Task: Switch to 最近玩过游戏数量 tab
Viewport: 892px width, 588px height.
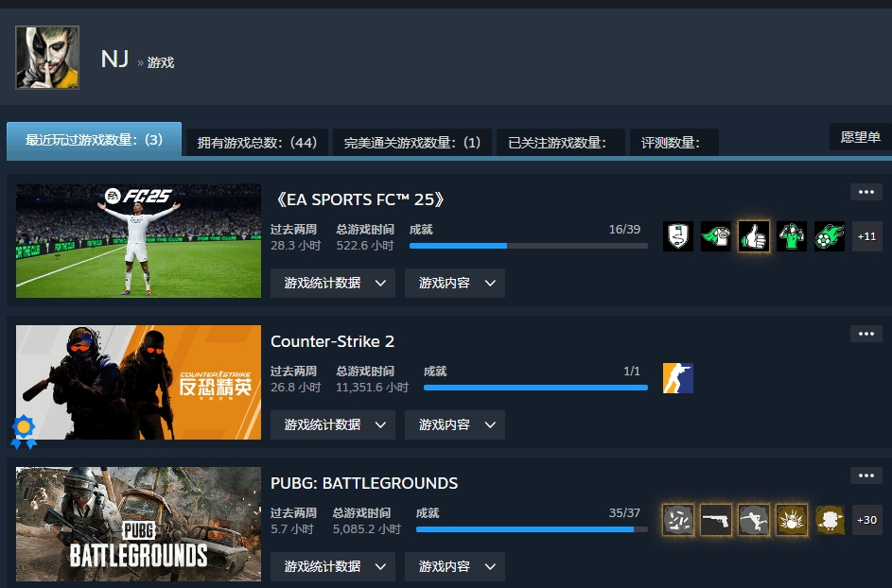Action: click(94, 140)
